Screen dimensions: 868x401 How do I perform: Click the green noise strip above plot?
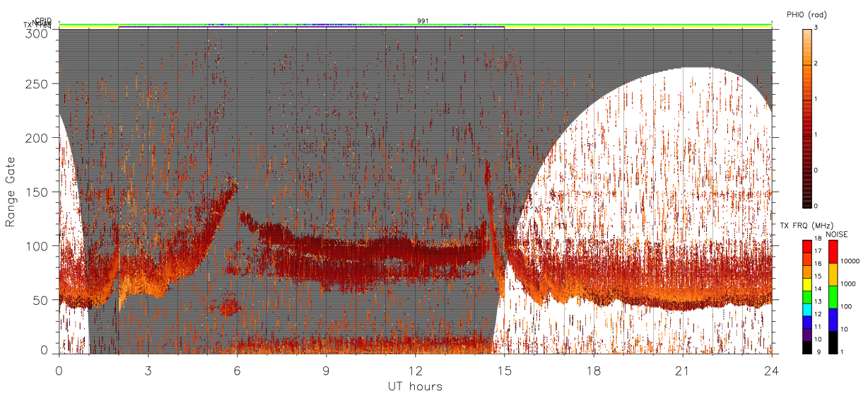(416, 25)
